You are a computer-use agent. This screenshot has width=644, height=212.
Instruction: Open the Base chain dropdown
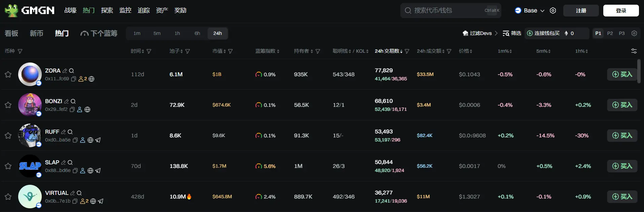[x=530, y=10]
